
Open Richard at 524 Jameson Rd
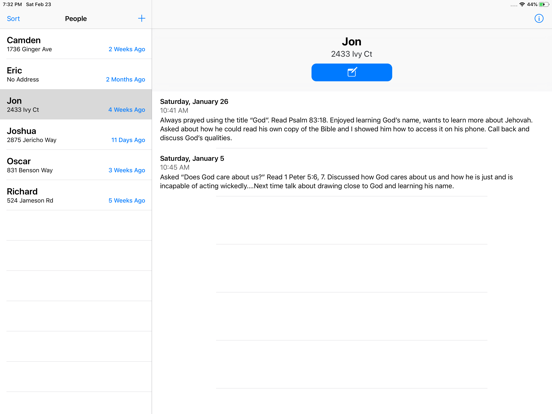pyautogui.click(x=76, y=195)
